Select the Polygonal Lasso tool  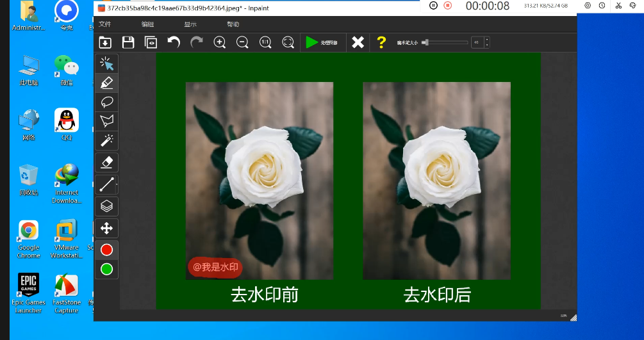[x=107, y=121]
